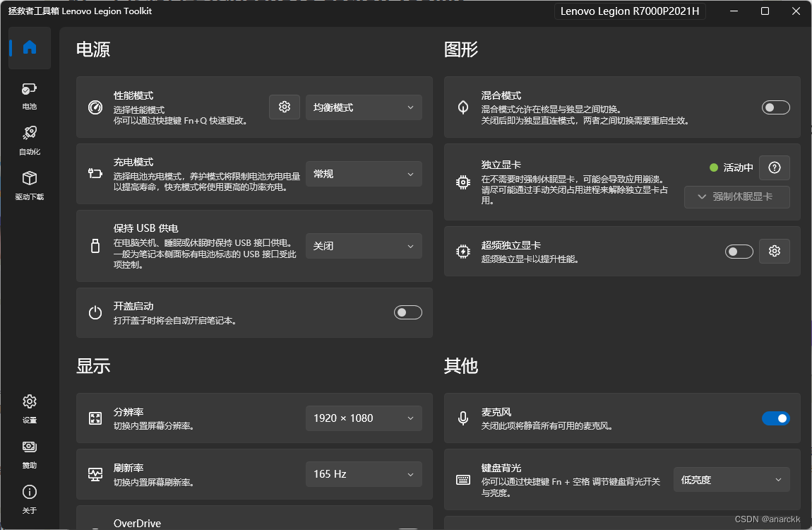Viewport: 812px width, 530px height.
Task: Toggle the 超频独立显卡 overclock switch
Action: (x=739, y=252)
